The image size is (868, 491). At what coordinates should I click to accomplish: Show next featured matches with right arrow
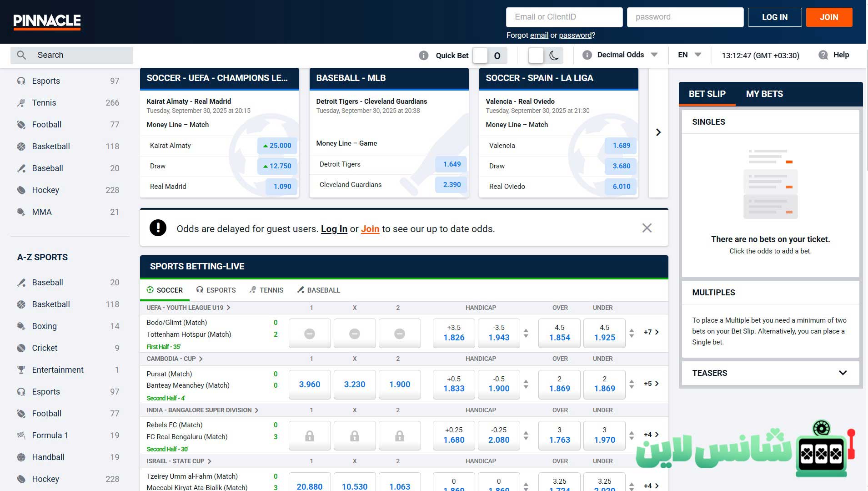click(x=658, y=132)
